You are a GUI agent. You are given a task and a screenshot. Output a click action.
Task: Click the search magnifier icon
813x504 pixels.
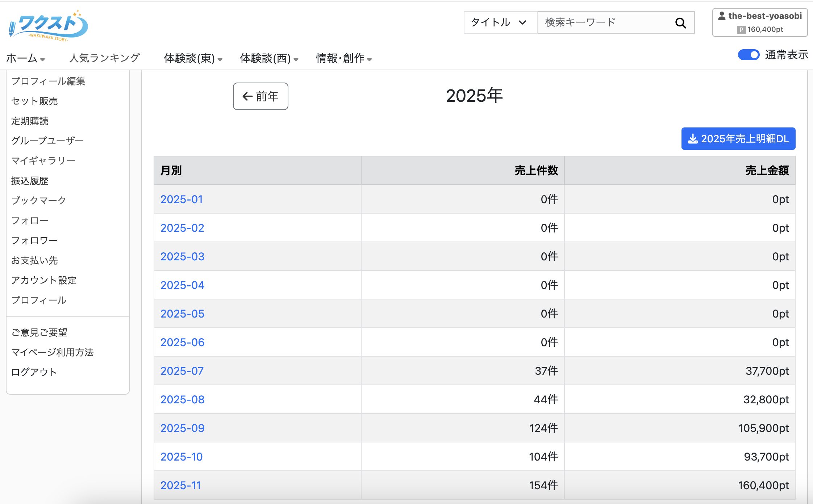point(681,22)
